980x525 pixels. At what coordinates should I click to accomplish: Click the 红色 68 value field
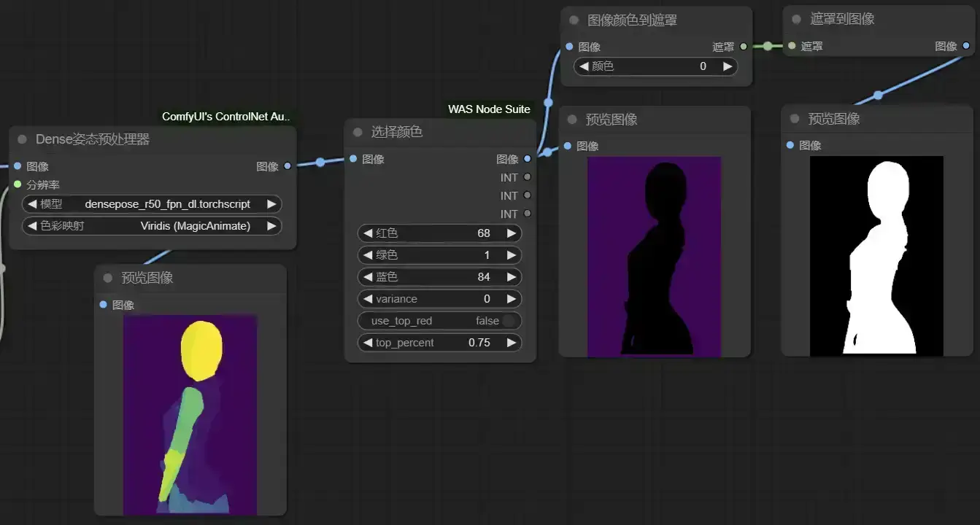tap(439, 233)
